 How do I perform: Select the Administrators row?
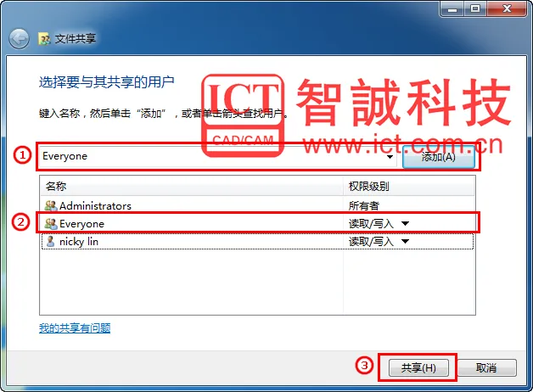[257, 205]
